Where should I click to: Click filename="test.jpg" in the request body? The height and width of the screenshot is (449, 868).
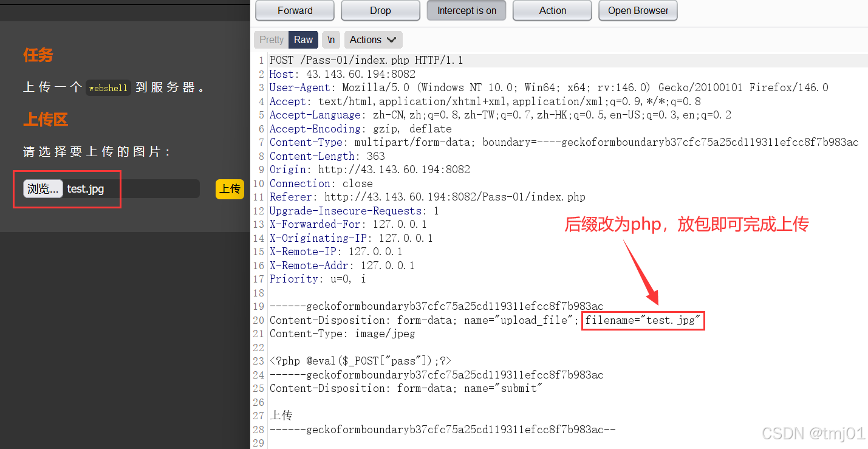pyautogui.click(x=643, y=320)
